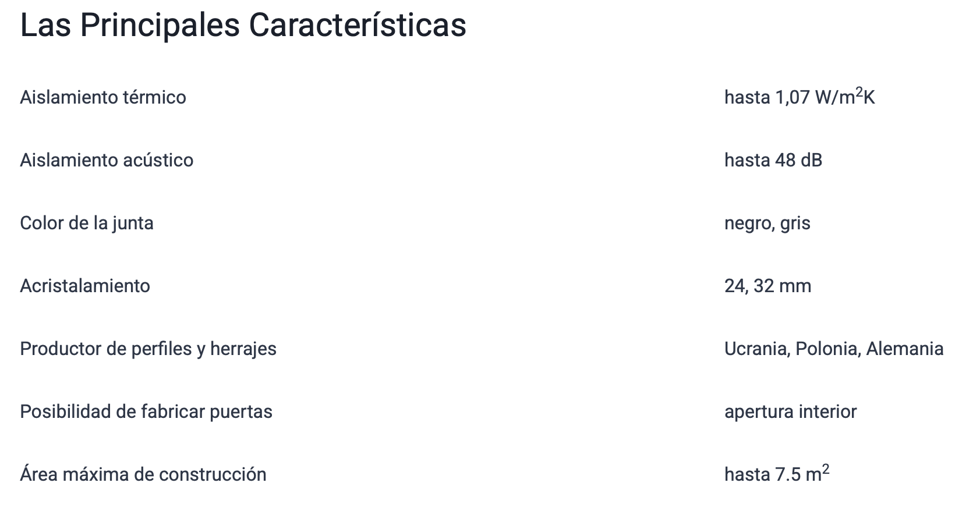Click the 'Las Principales Características' heading
Screen dimensions: 980x518
[x=243, y=25]
